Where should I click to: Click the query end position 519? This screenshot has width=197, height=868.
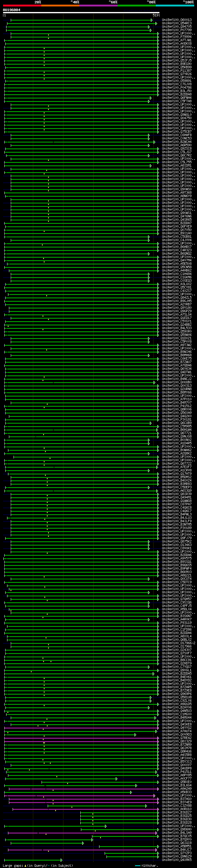[155, 15]
